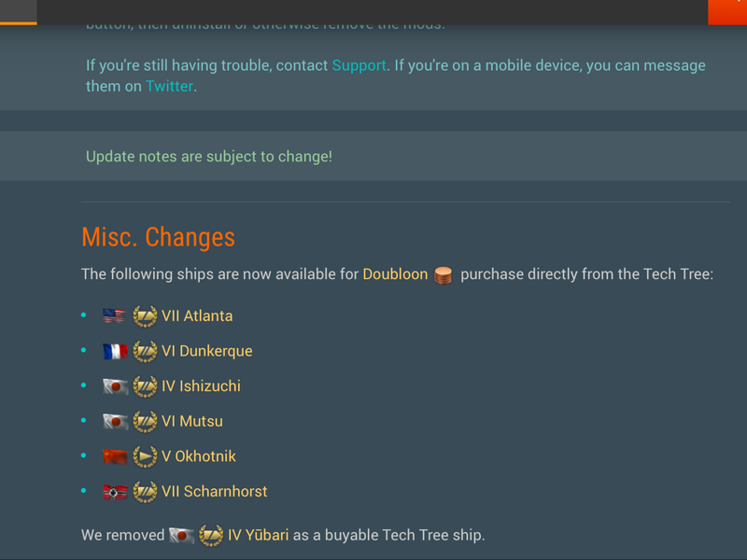Open the VI Mutsu ship page

click(x=191, y=422)
